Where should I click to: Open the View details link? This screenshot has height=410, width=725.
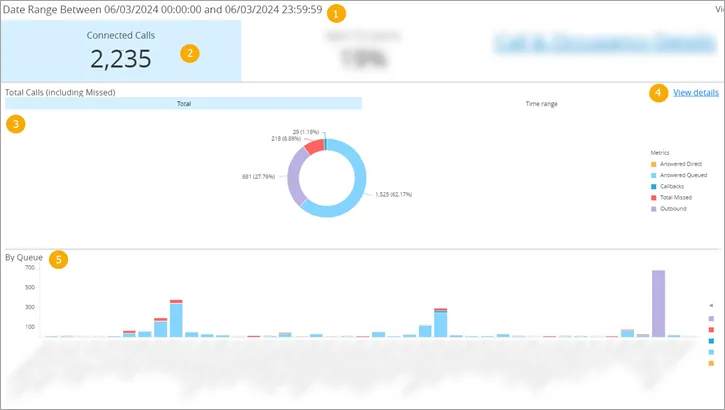(695, 92)
